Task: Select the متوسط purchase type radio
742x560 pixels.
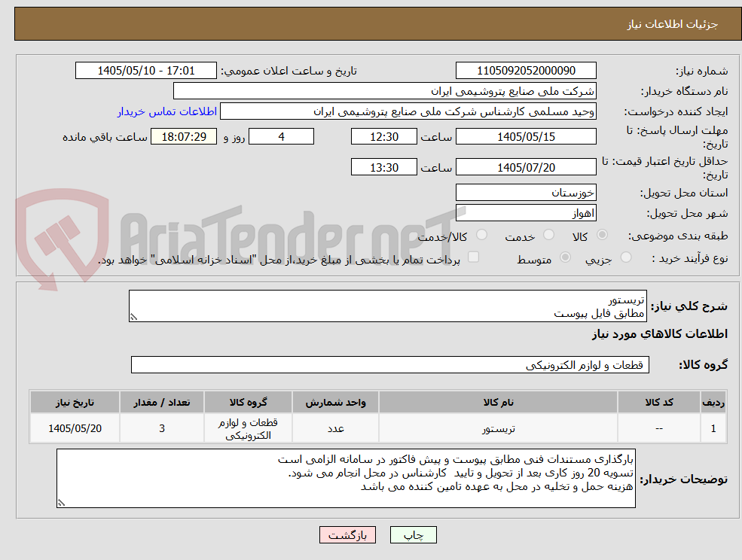Action: point(565,257)
